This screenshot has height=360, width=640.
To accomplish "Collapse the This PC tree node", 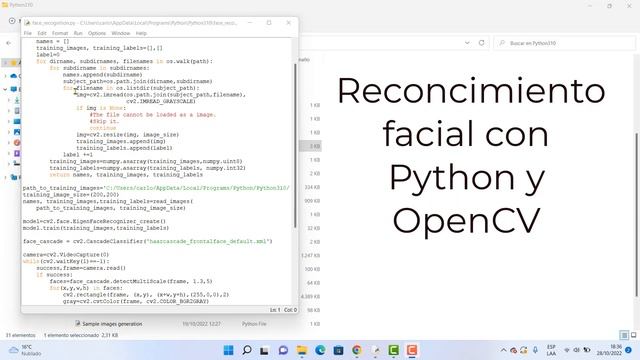I will (x=5, y=89).
